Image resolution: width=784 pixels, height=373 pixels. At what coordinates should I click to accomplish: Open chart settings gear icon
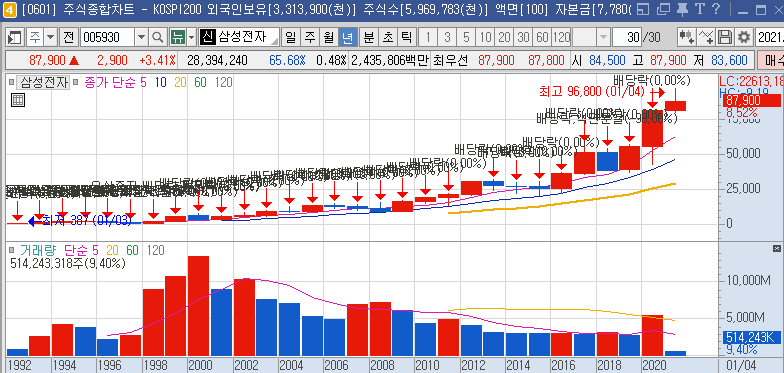point(744,36)
